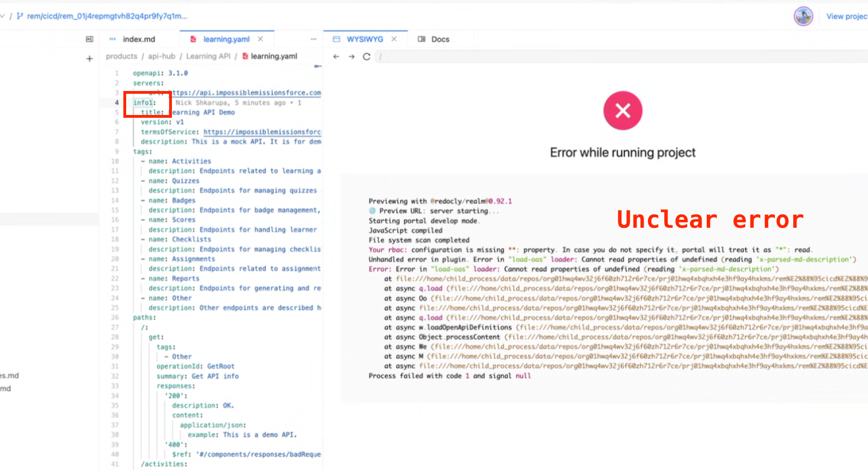Open the termsOfService URL on line 7
The width and height of the screenshot is (868, 470).
pos(262,132)
